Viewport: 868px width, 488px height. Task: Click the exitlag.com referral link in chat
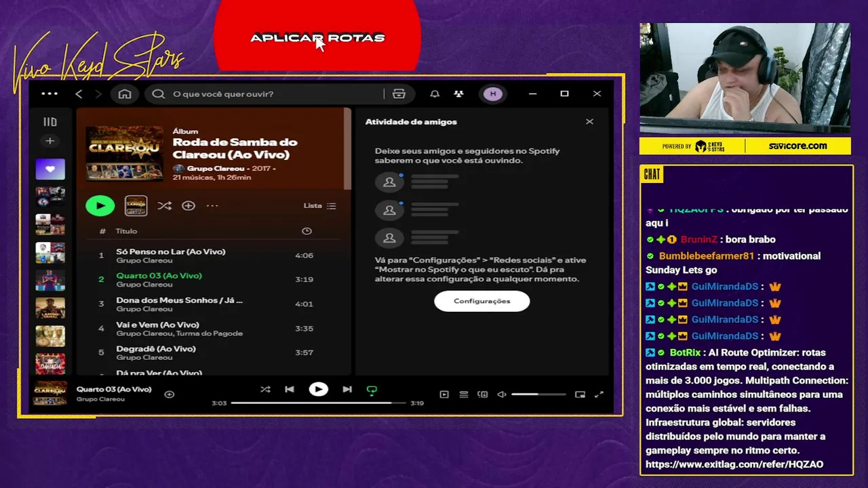click(x=734, y=464)
